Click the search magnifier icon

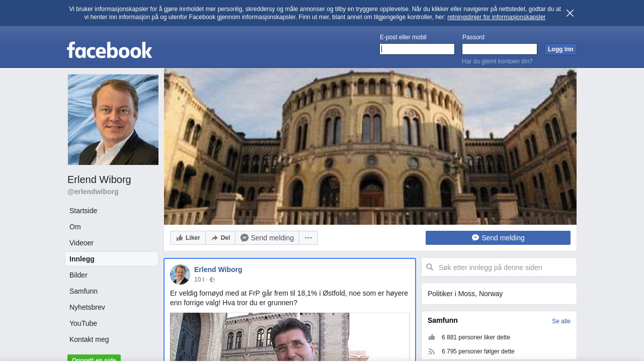(430, 267)
